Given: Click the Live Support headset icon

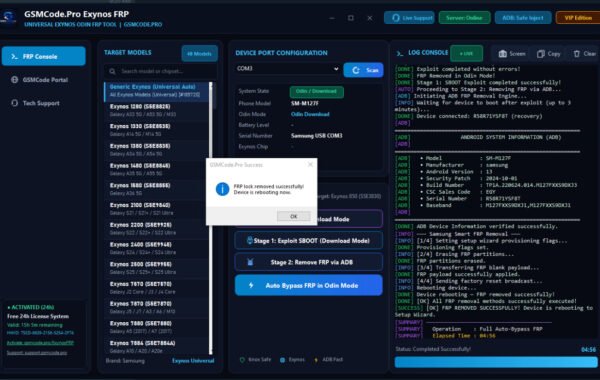Looking at the screenshot, I should pyautogui.click(x=396, y=18).
